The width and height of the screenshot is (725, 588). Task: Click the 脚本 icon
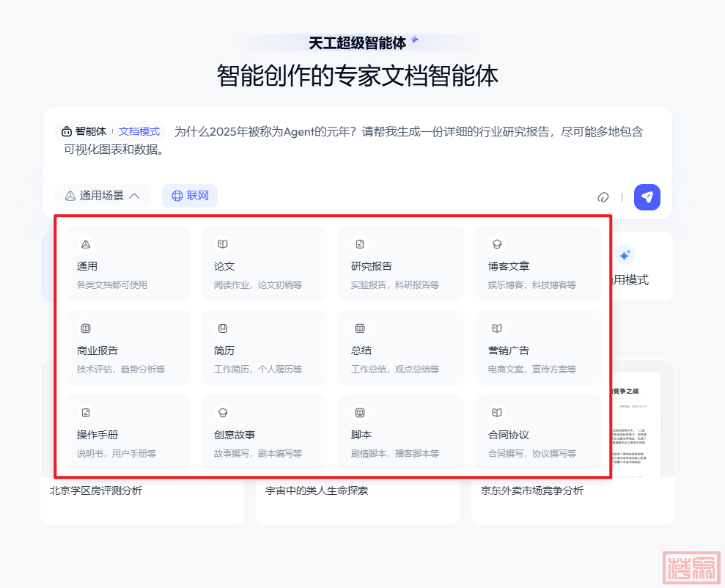[360, 412]
